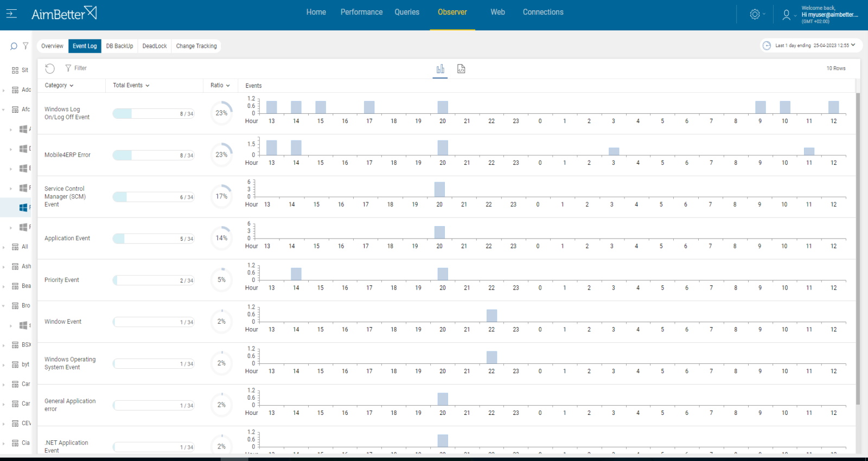
Task: Sort by the Category column dropdown
Action: tap(59, 85)
